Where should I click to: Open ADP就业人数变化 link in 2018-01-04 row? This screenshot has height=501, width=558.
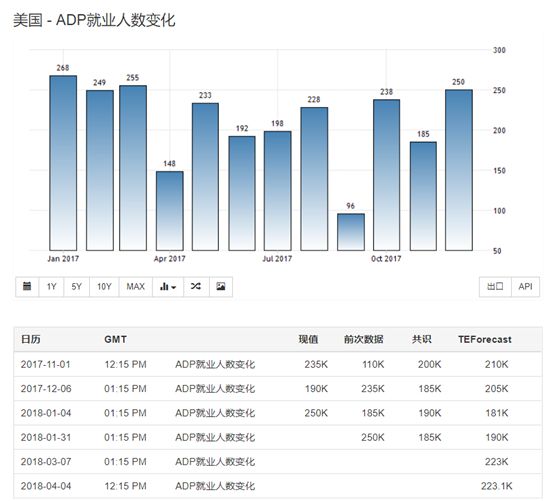click(x=215, y=413)
